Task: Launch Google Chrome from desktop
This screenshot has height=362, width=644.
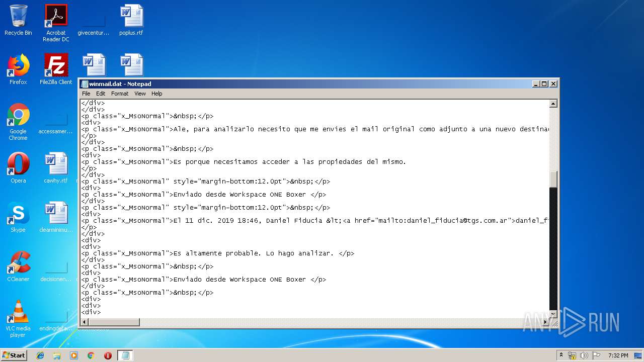Action: pos(18,122)
